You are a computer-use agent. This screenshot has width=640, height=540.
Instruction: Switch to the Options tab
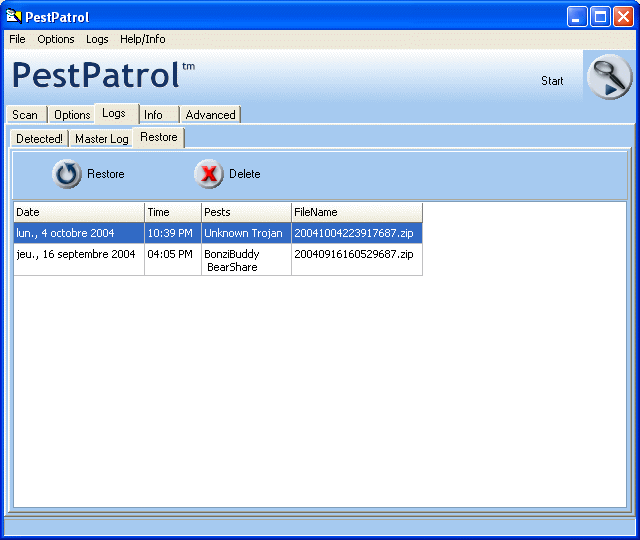click(x=72, y=115)
